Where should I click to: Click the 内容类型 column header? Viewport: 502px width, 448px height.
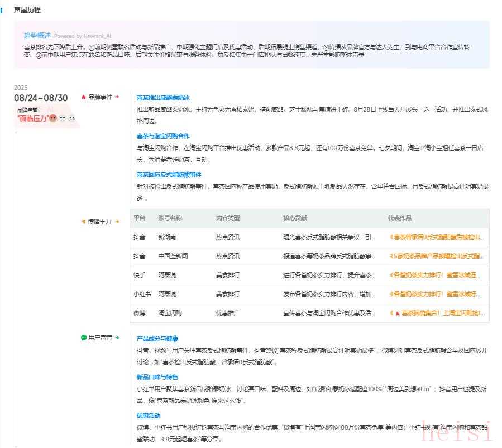228,218
